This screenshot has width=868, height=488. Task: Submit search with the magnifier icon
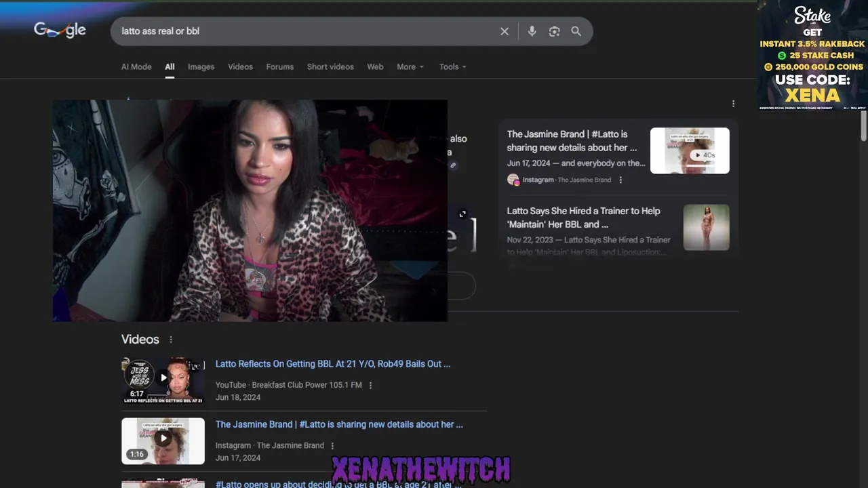point(576,31)
